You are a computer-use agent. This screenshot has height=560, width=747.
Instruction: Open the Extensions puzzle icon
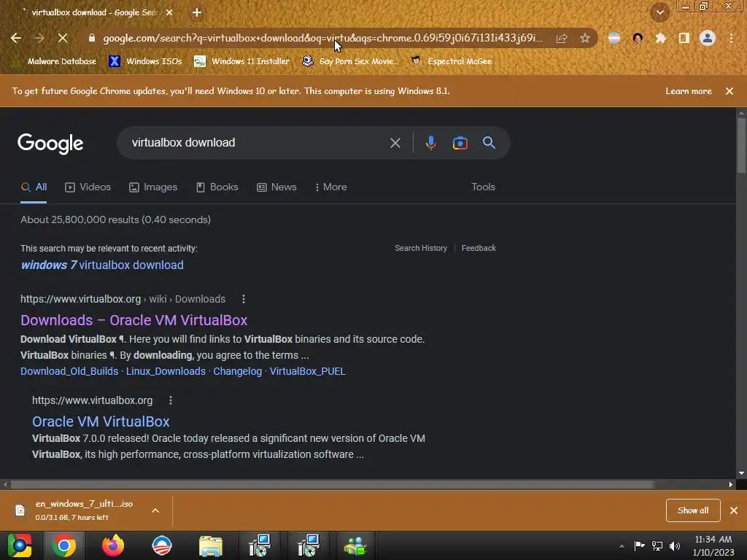point(661,38)
